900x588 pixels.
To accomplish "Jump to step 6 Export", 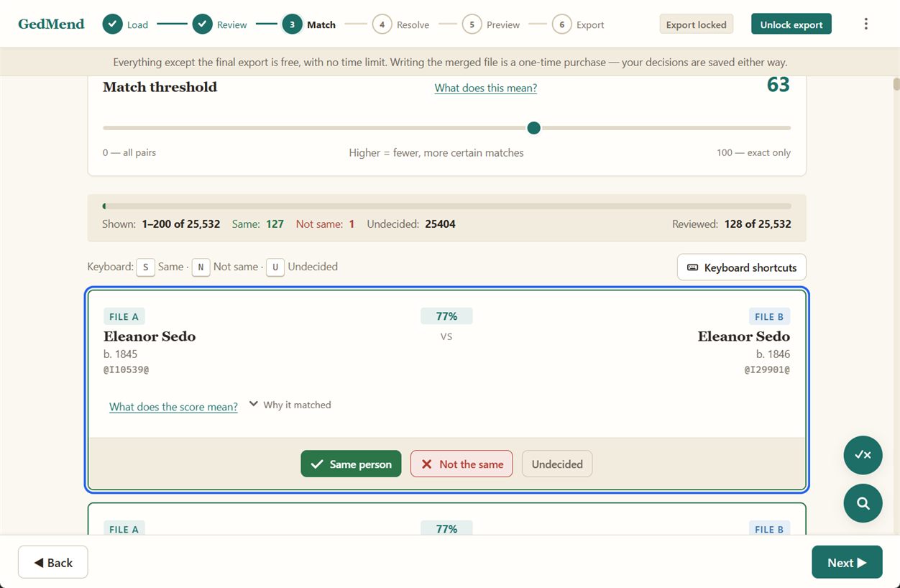I will 579,24.
